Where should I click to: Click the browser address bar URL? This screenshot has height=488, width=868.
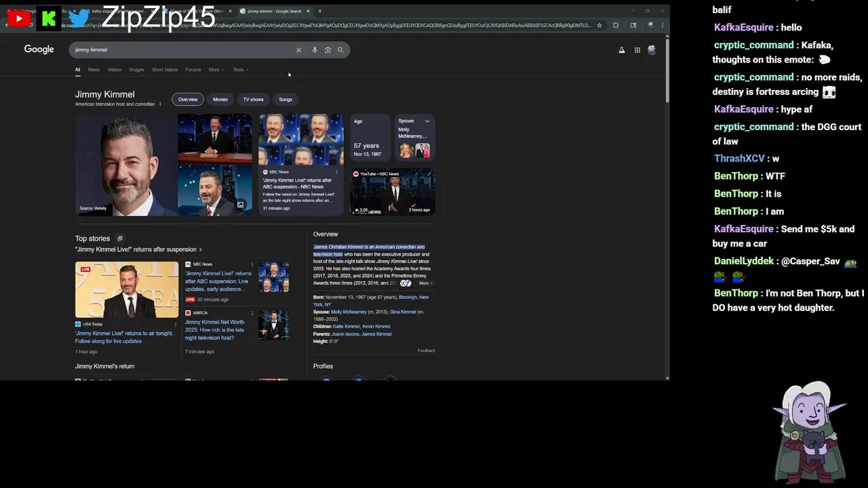[x=325, y=25]
